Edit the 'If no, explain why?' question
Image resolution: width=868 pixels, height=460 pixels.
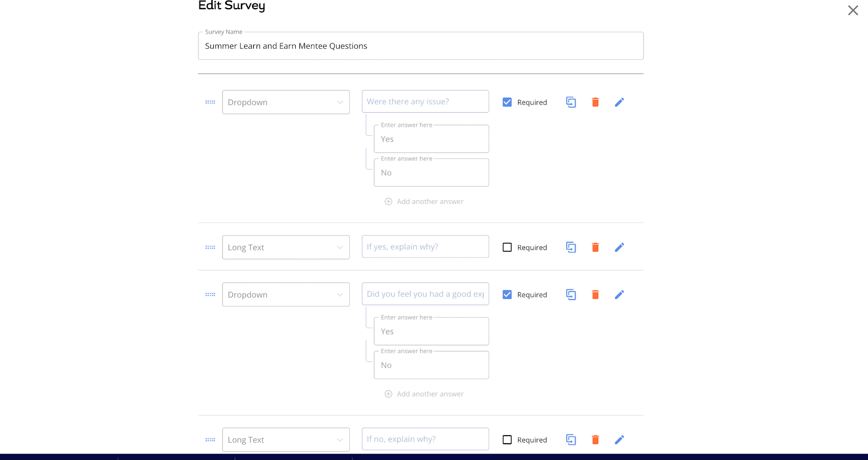pos(619,439)
